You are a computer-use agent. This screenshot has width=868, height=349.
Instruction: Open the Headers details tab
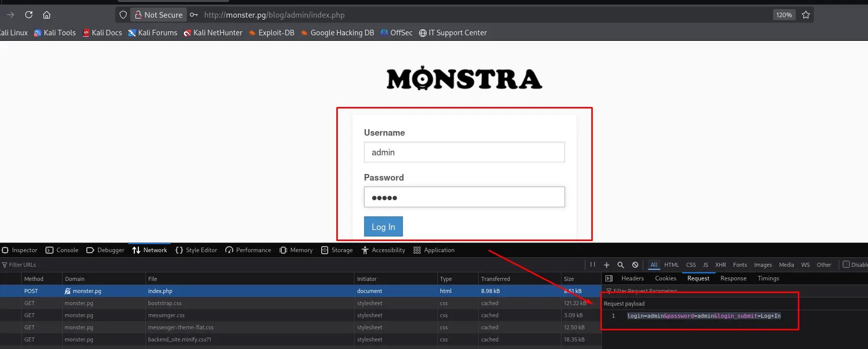tap(633, 278)
